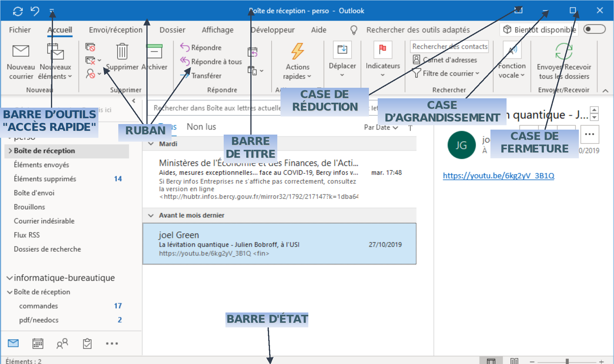Collapse informatique-bureautique account
Viewport: 614px width, 364px height.
10,278
